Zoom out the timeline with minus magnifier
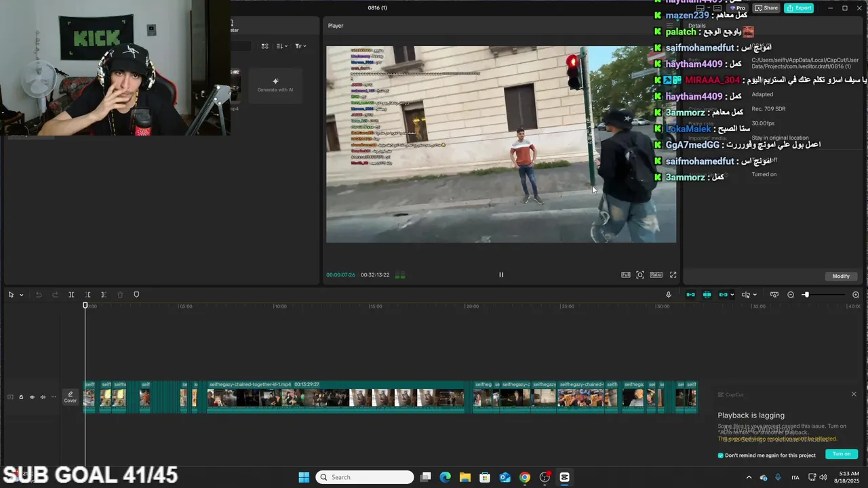Viewport: 868px width, 488px height. pos(791,295)
